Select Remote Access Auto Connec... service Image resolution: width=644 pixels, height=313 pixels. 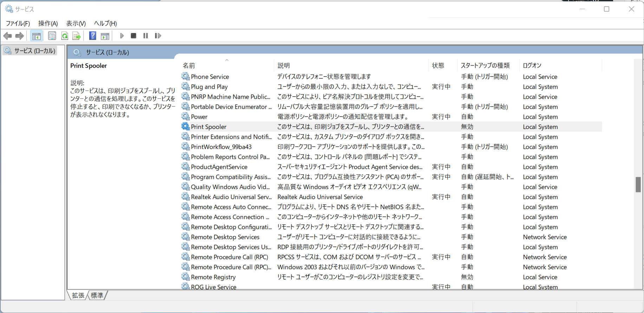tap(231, 207)
